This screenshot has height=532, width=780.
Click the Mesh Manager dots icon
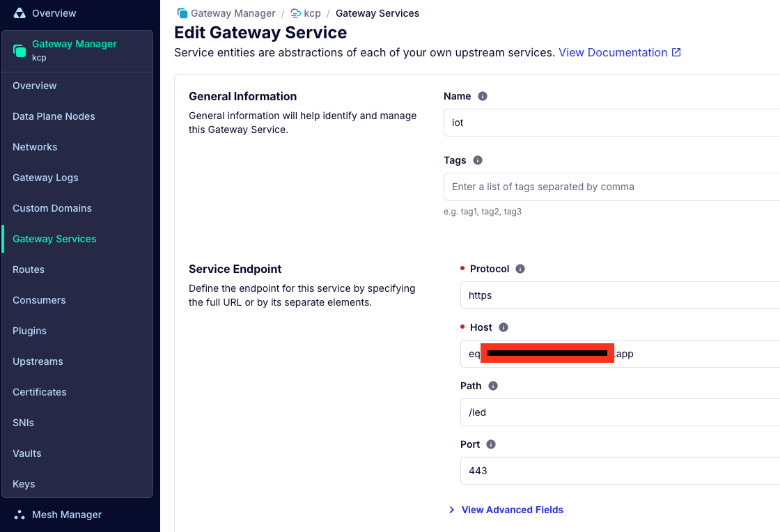(x=19, y=515)
